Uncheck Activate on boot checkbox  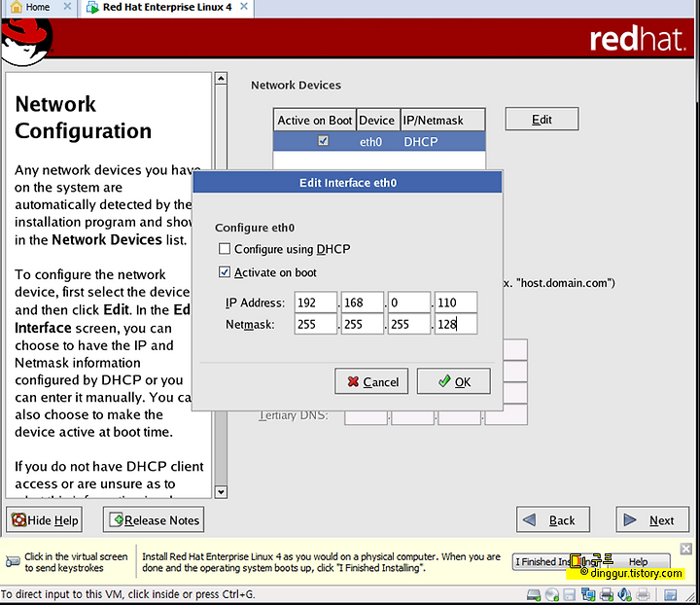(225, 272)
